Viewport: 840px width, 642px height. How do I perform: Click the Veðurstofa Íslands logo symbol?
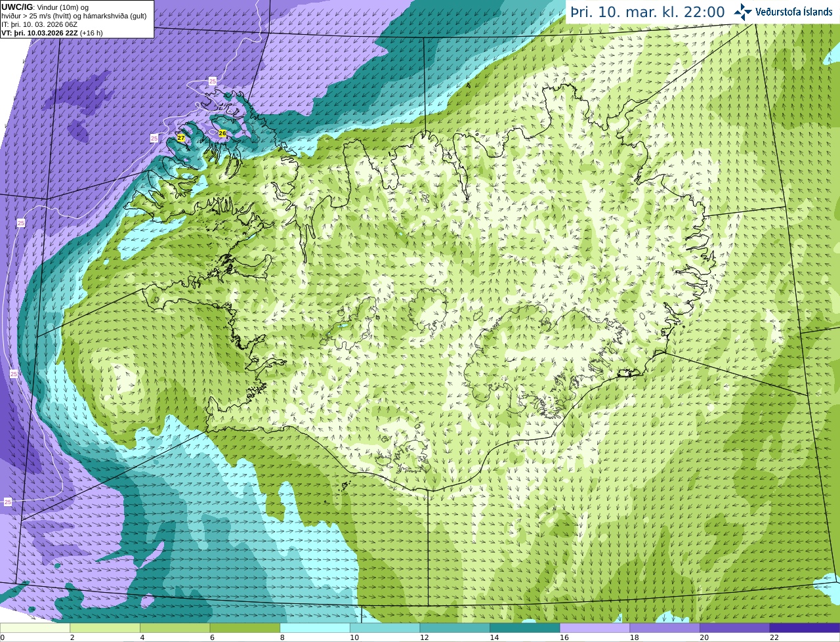[743, 11]
